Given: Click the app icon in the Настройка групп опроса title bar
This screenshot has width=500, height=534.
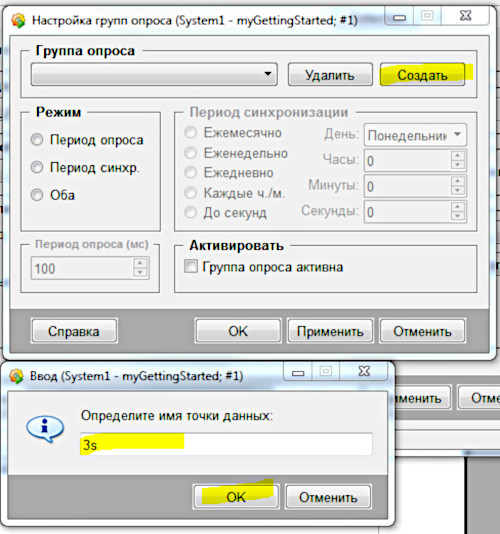Looking at the screenshot, I should (18, 20).
